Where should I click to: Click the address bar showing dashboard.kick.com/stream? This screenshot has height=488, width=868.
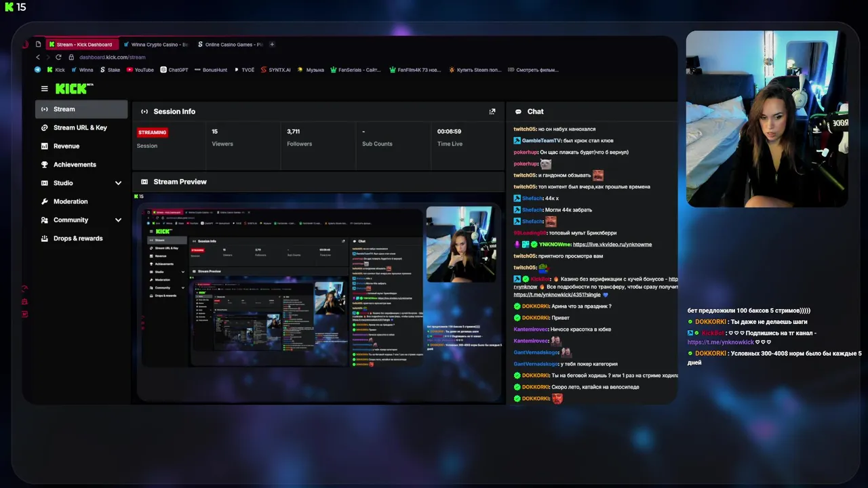click(113, 57)
